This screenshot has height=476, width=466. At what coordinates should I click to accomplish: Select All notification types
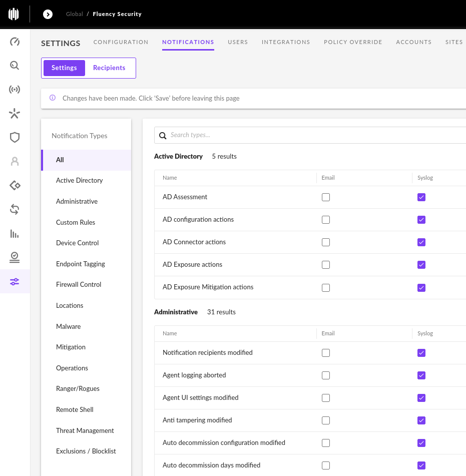86,160
